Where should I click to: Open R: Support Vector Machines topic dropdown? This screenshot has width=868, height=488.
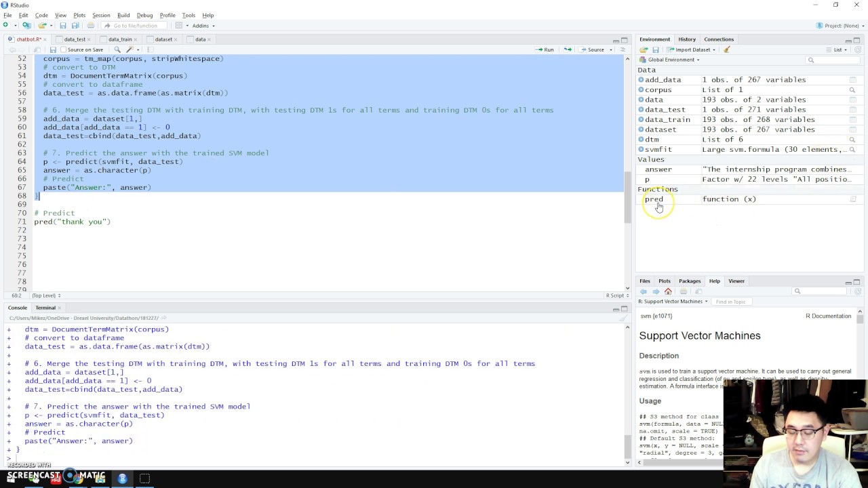coord(673,302)
